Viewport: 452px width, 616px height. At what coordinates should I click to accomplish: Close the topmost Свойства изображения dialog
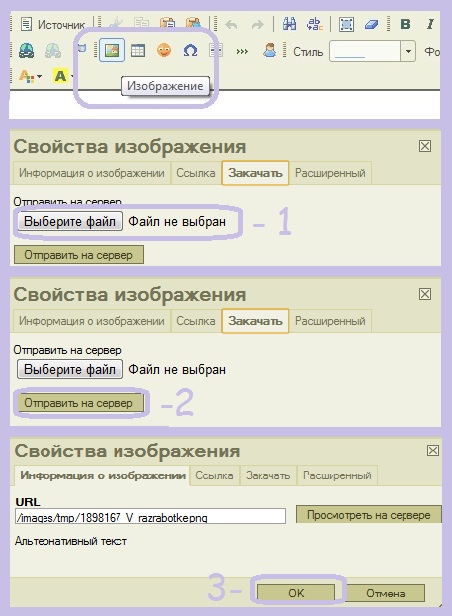tap(425, 146)
